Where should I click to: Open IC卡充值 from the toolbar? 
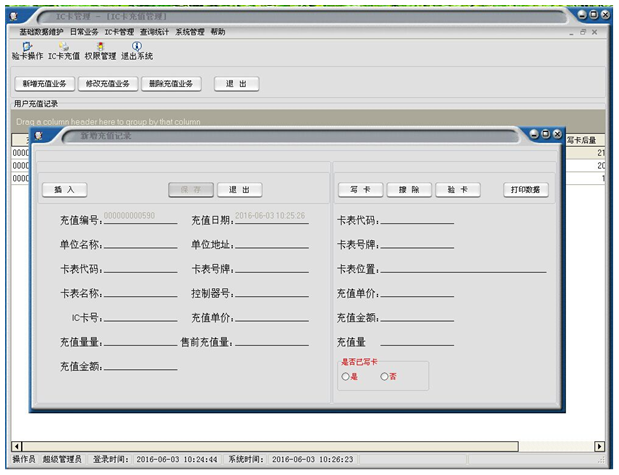(x=64, y=51)
